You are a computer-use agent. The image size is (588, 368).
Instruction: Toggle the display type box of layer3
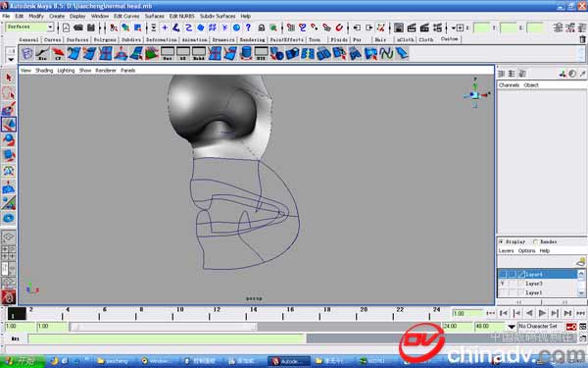513,284
